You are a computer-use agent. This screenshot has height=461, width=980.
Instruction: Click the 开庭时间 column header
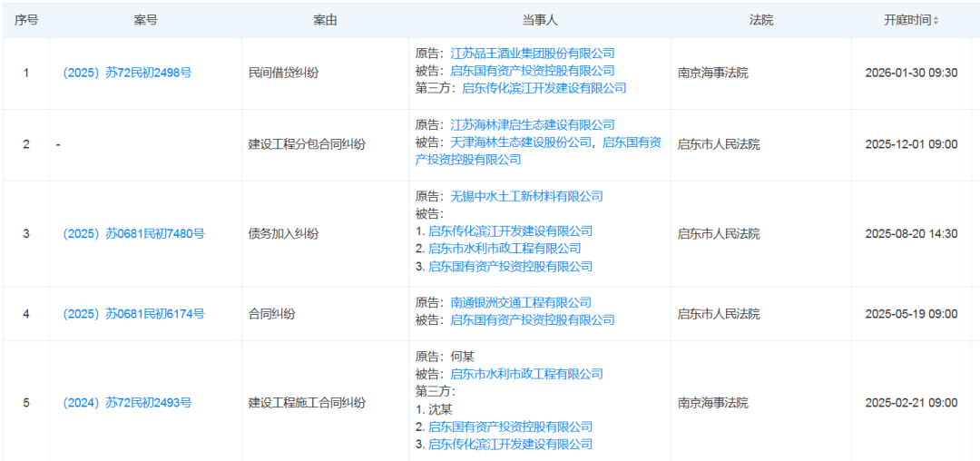coord(906,21)
